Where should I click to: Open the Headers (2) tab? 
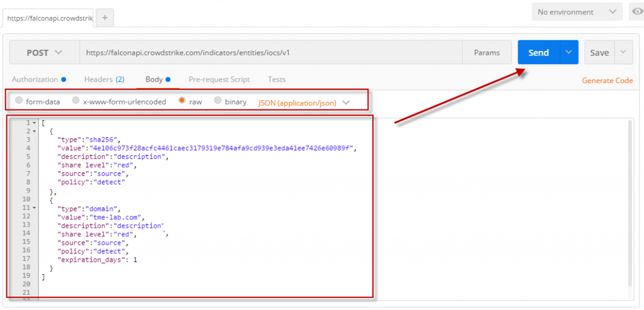click(104, 80)
